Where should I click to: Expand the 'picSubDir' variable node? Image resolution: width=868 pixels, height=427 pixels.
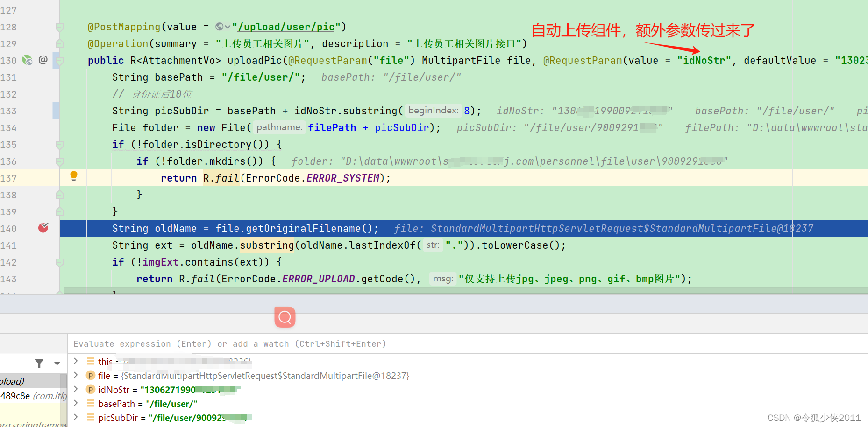(76, 417)
